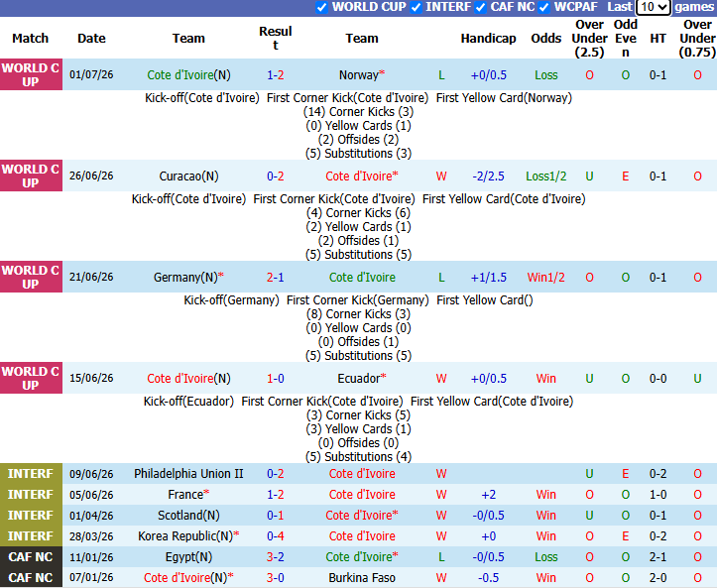
Task: Open the Last 10 games dropdown
Action: (653, 7)
